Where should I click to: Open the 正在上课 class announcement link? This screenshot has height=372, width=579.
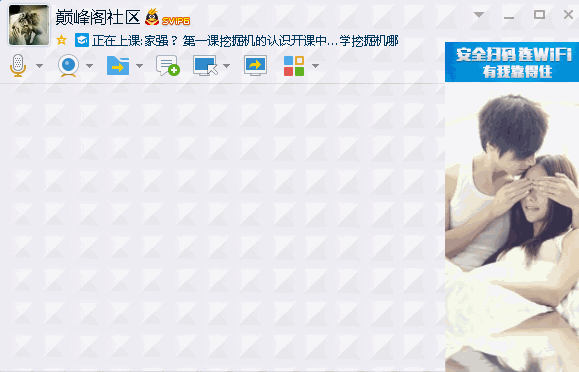pyautogui.click(x=245, y=40)
